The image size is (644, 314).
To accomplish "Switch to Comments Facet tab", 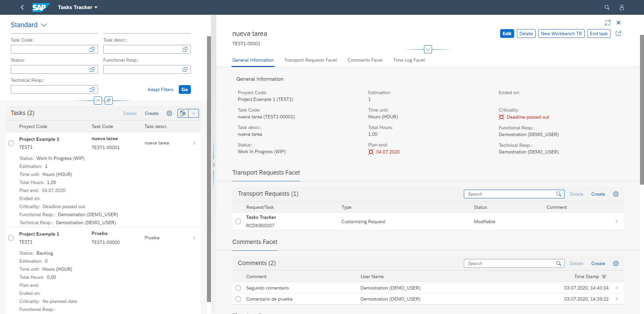I will [365, 60].
